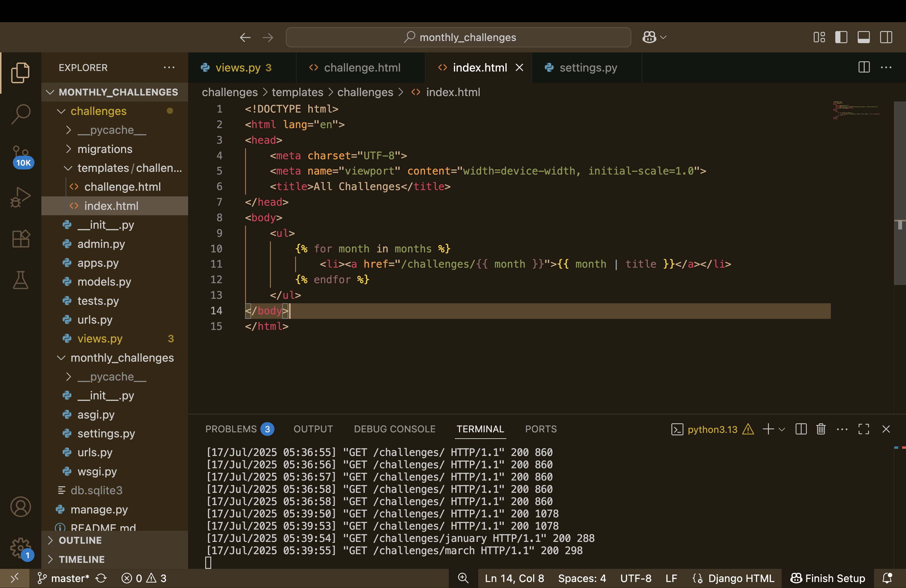Click master* branch in status bar
Screen dimensions: 906x588
click(63, 578)
